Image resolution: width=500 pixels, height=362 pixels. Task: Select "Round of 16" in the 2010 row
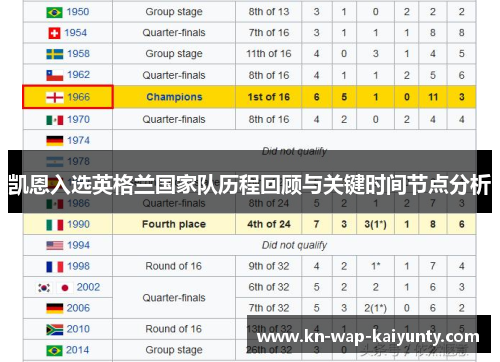[174, 329]
